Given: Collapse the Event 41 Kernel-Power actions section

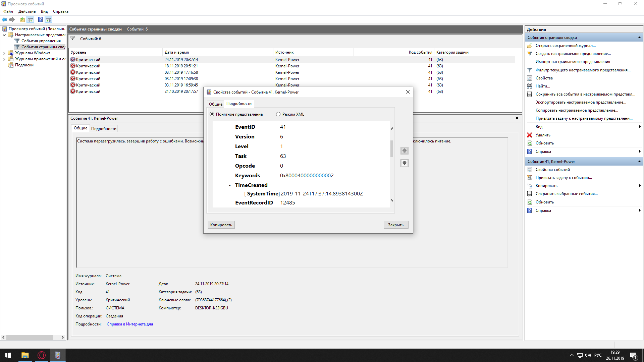Looking at the screenshot, I should click(639, 162).
